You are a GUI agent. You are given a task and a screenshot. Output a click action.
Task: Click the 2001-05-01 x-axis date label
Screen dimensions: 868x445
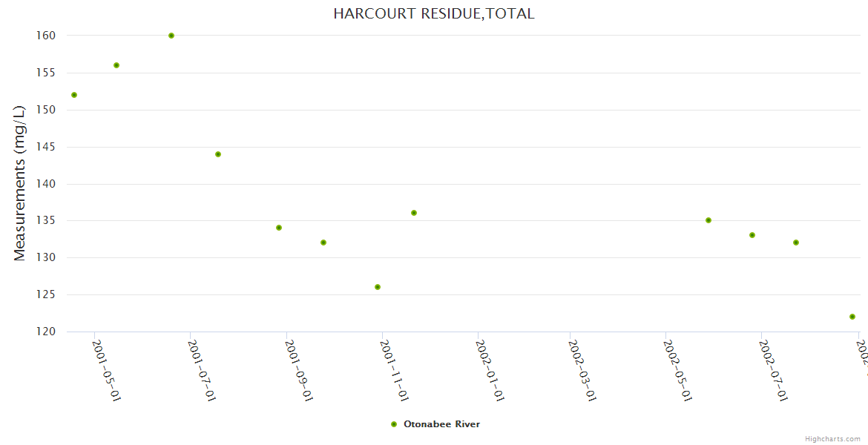pos(106,370)
